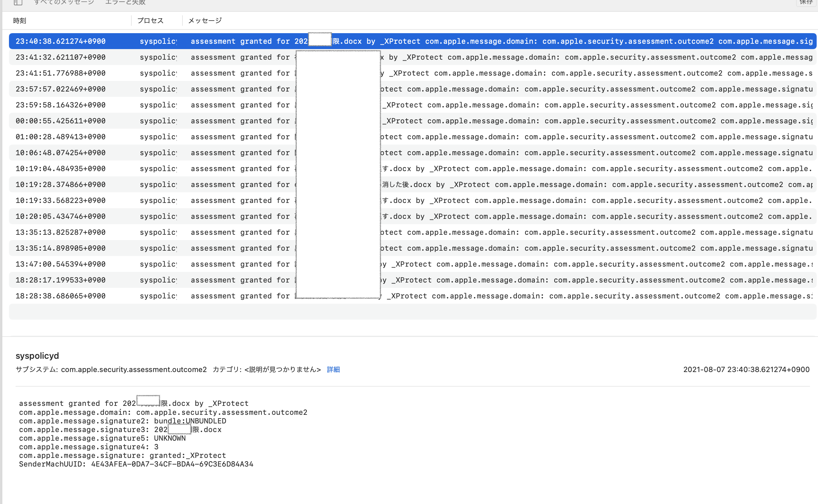Switch to エラーと失敗 filter
The width and height of the screenshot is (818, 504).
[x=125, y=3]
